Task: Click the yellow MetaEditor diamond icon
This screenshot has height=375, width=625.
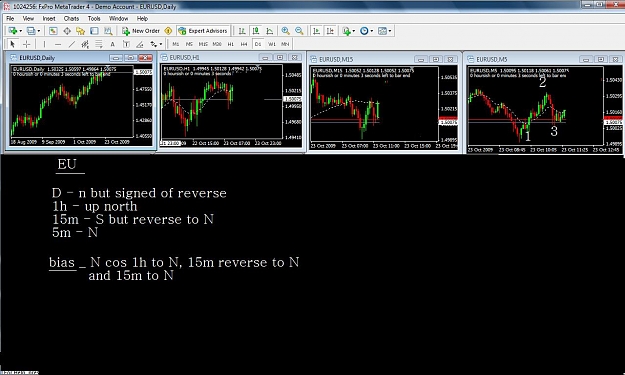Action: pyautogui.click(x=168, y=31)
